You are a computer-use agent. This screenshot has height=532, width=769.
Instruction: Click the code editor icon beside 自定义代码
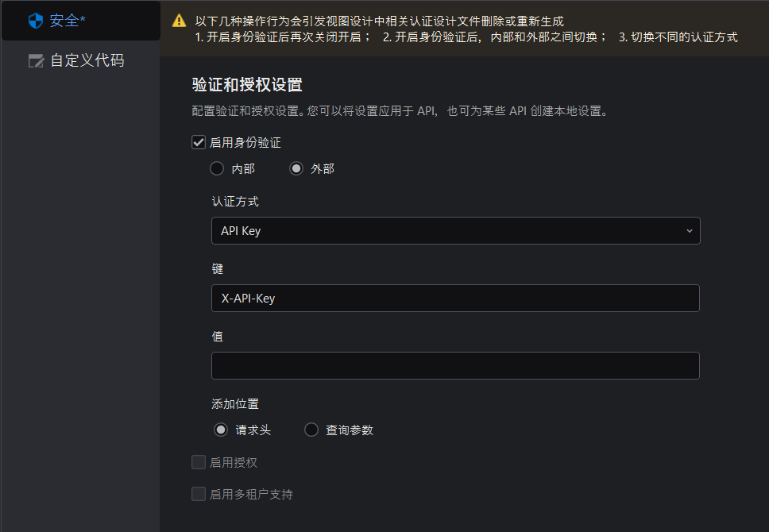(x=36, y=61)
